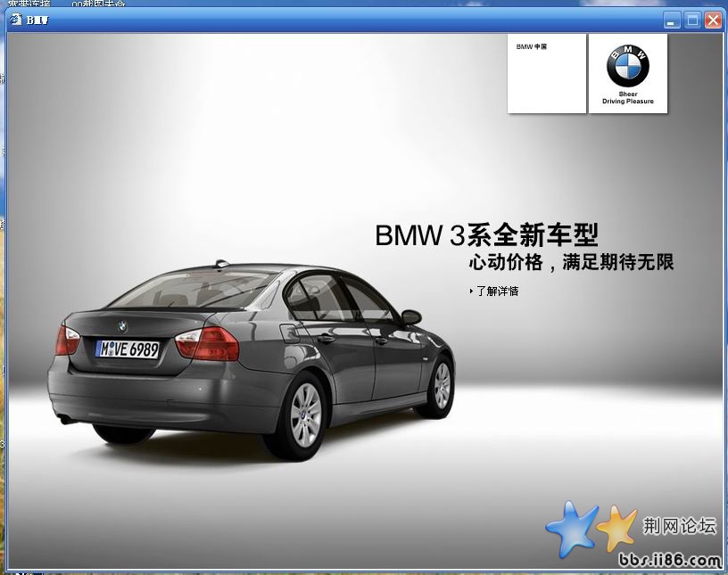Click the blue star watermark icon
This screenshot has height=575, width=728.
coord(570,528)
